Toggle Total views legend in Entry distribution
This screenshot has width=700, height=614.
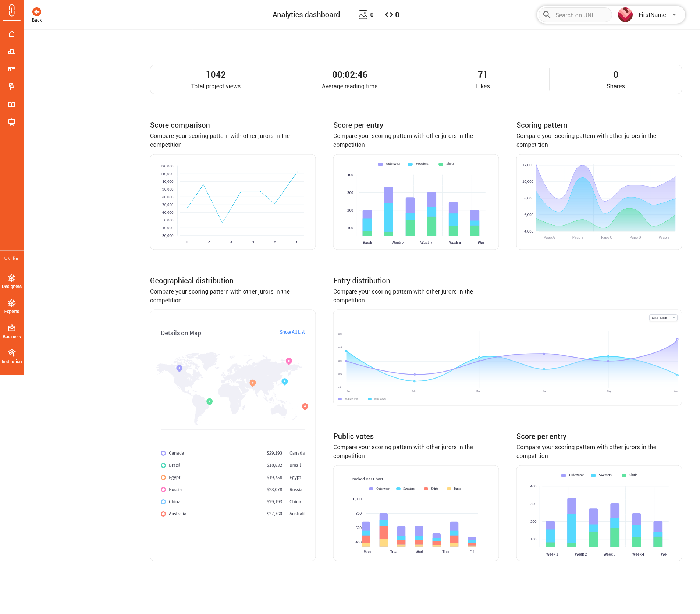tap(377, 399)
